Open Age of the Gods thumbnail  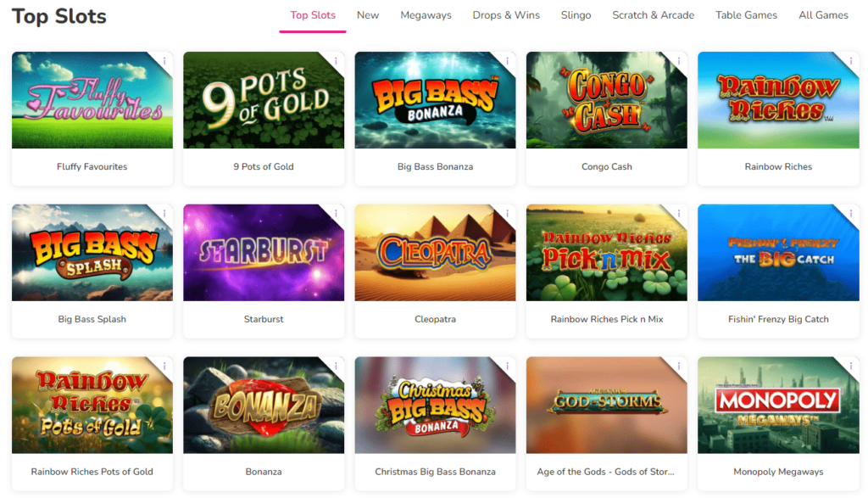(607, 405)
